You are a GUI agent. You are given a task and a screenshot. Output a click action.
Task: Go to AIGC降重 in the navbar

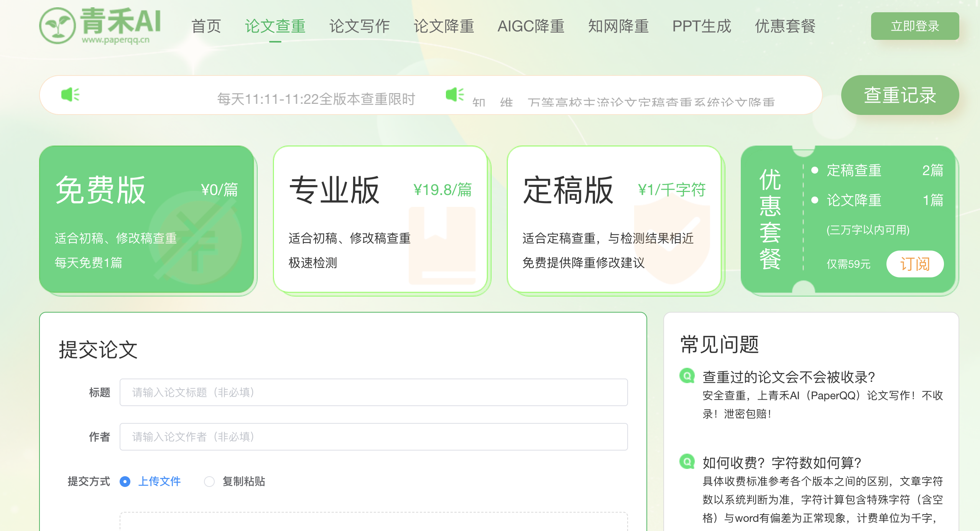531,26
